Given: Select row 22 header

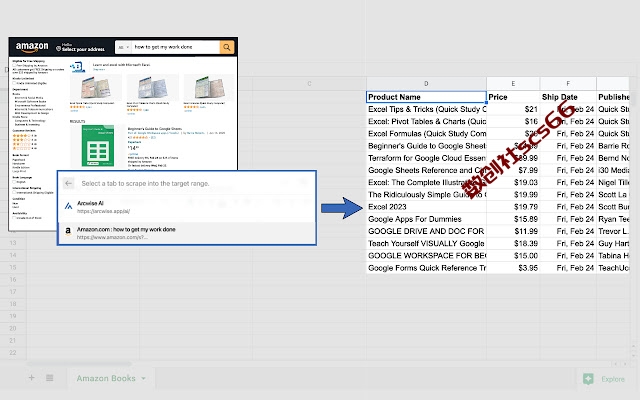Looking at the screenshot, I should pos(13,353).
